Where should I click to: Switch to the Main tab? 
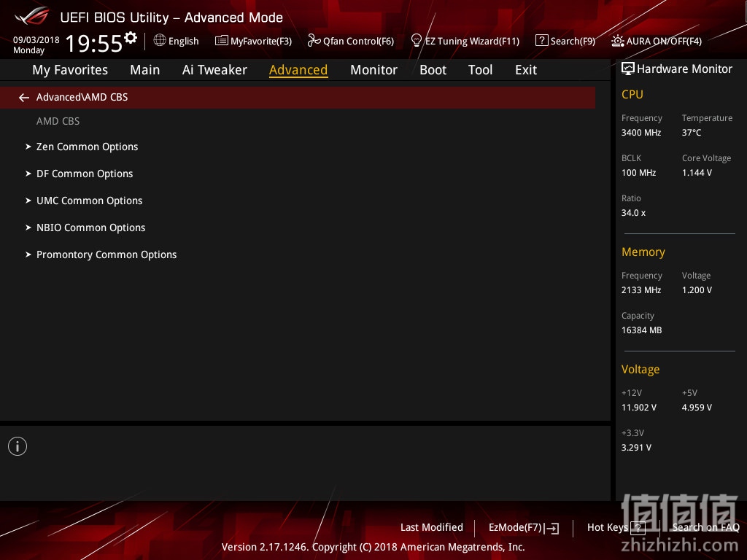(145, 70)
